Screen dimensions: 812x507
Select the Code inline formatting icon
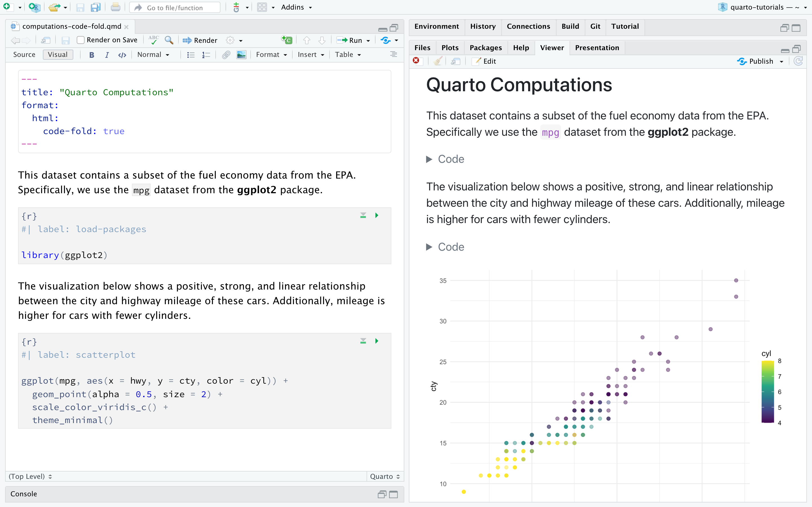122,55
